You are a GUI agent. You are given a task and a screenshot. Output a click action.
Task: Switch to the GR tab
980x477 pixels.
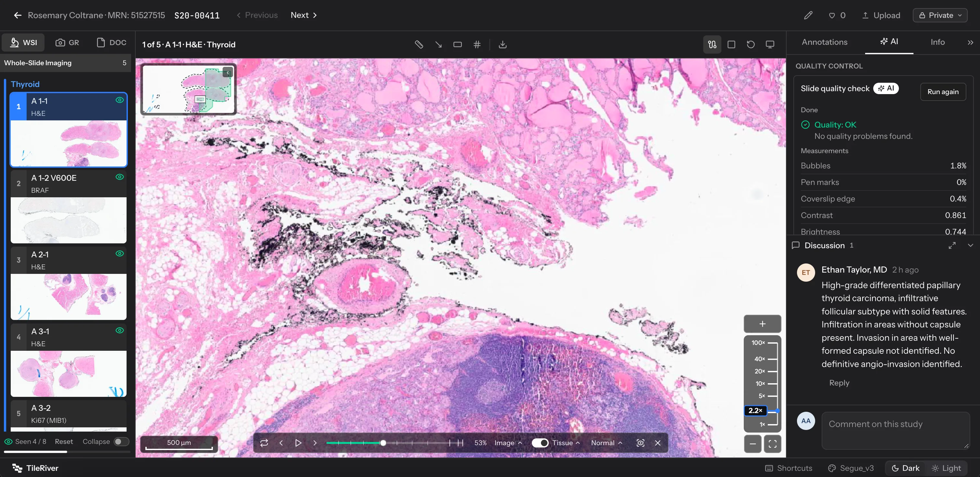point(67,42)
